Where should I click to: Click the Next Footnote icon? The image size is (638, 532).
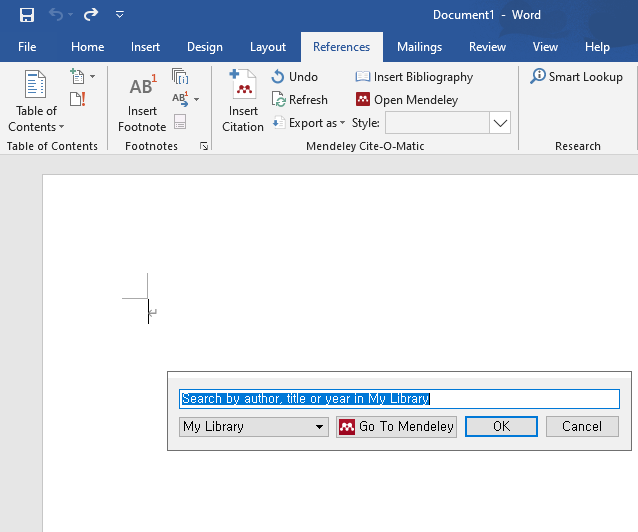point(180,99)
